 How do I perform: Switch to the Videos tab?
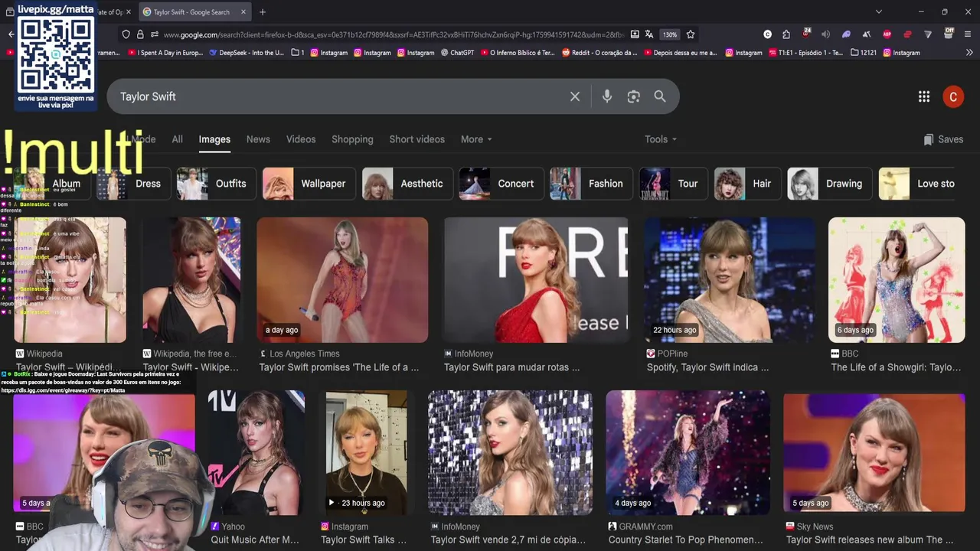click(x=301, y=139)
